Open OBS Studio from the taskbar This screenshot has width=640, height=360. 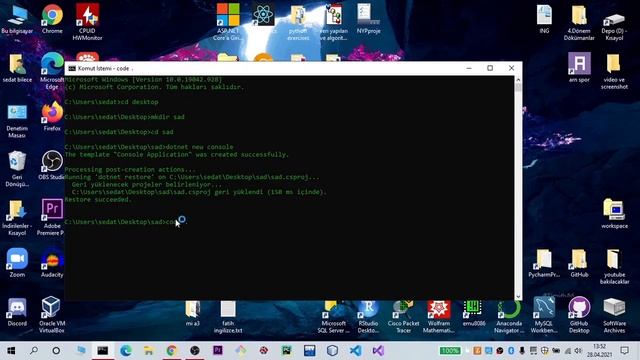[x=195, y=351]
